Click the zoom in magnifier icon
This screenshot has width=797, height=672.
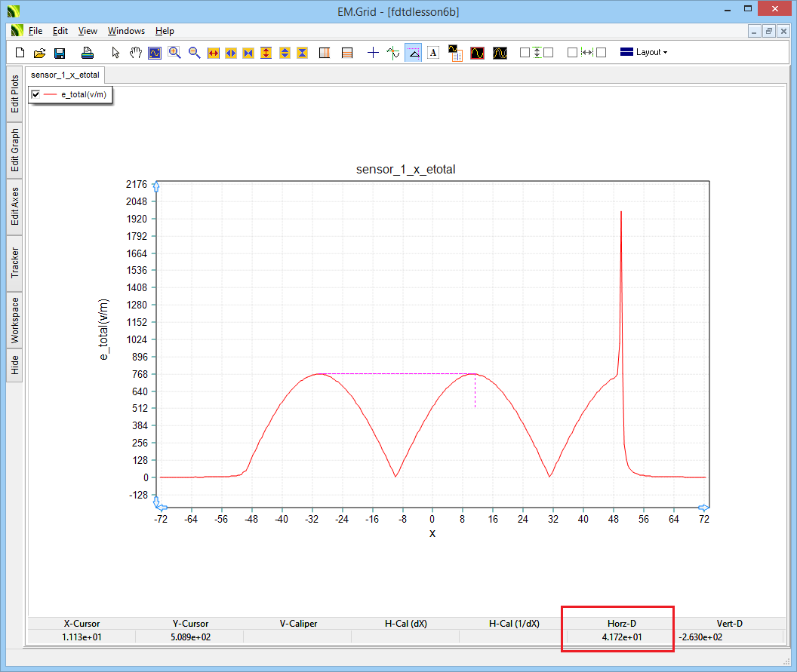pos(174,53)
